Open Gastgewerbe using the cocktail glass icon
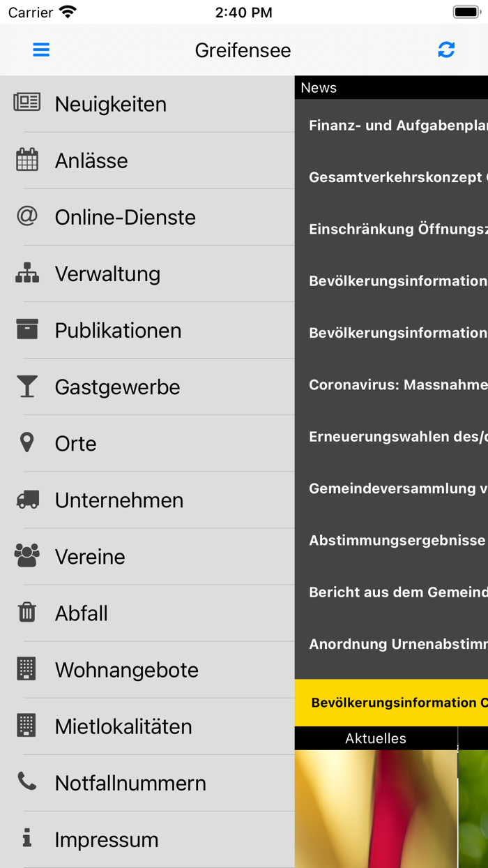 pos(26,387)
